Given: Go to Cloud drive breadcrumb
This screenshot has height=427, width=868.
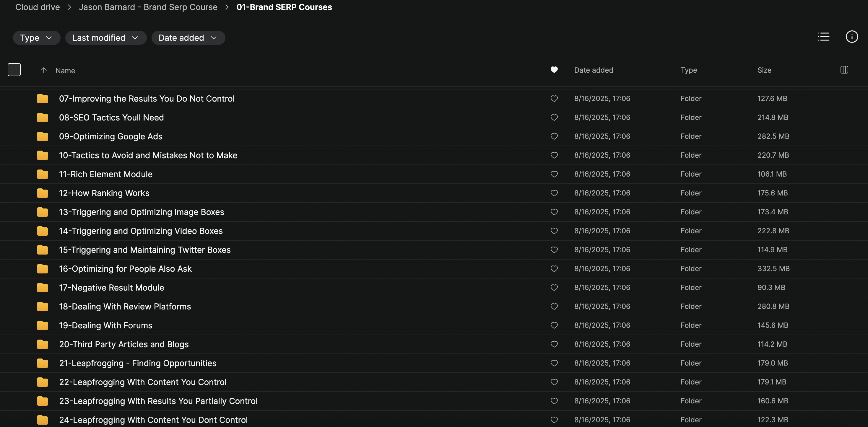Looking at the screenshot, I should [x=38, y=7].
